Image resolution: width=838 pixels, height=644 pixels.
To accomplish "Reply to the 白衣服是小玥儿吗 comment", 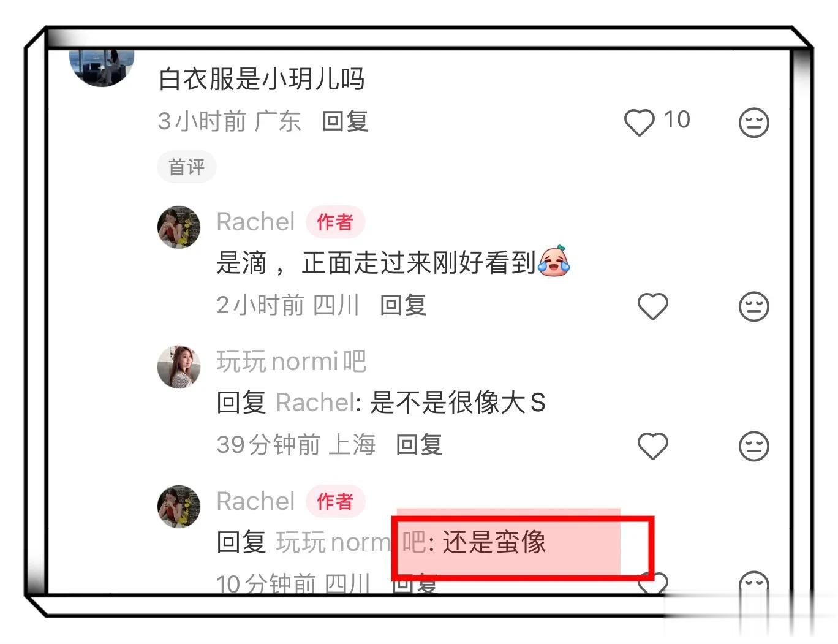I will [345, 121].
